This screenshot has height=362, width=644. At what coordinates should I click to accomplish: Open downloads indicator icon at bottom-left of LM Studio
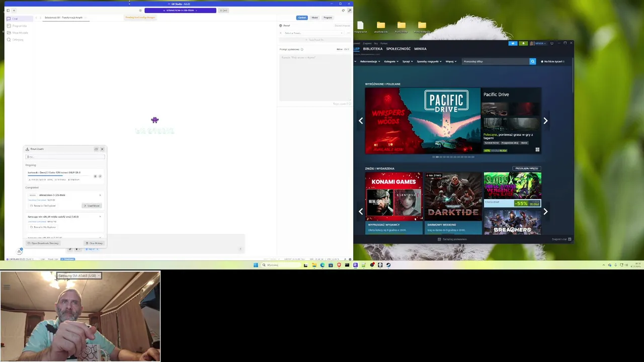[20, 251]
